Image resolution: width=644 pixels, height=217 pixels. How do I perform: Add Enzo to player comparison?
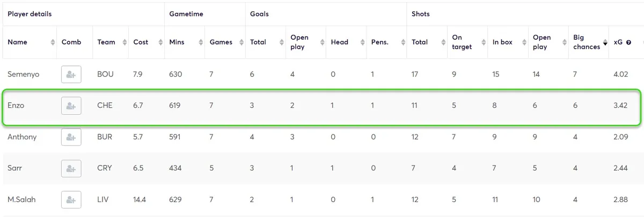pyautogui.click(x=71, y=106)
